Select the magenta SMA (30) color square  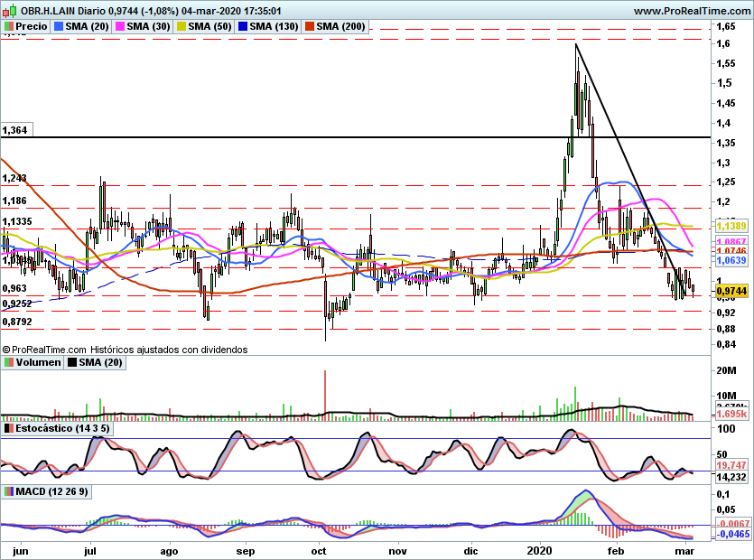point(120,27)
